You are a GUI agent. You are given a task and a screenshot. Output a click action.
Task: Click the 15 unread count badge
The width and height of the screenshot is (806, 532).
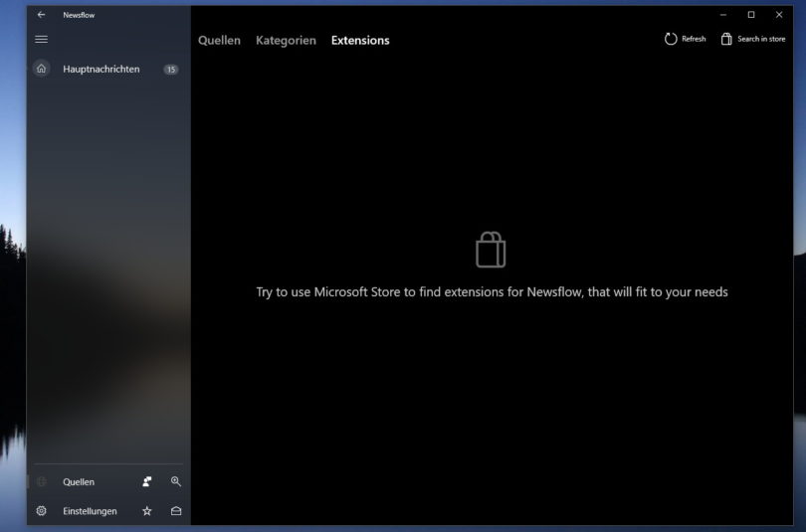click(x=171, y=70)
